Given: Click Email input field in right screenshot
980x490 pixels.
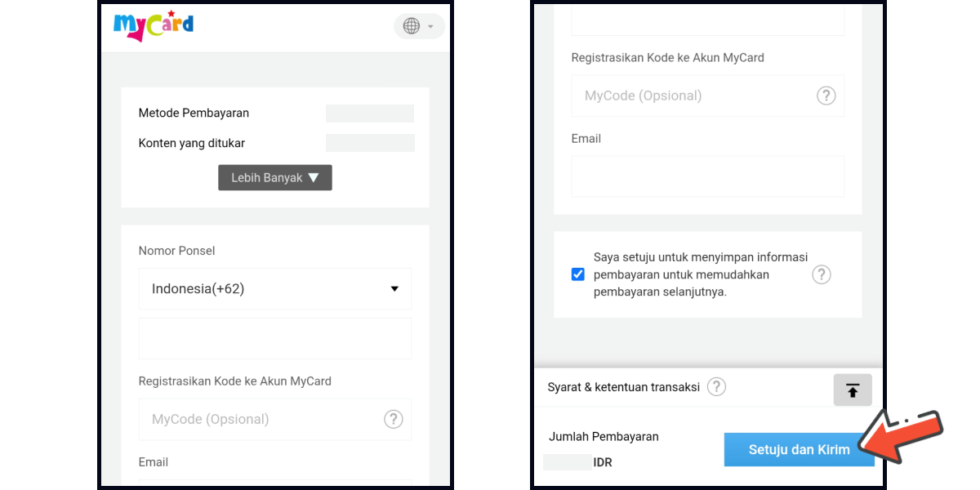Looking at the screenshot, I should tap(707, 176).
